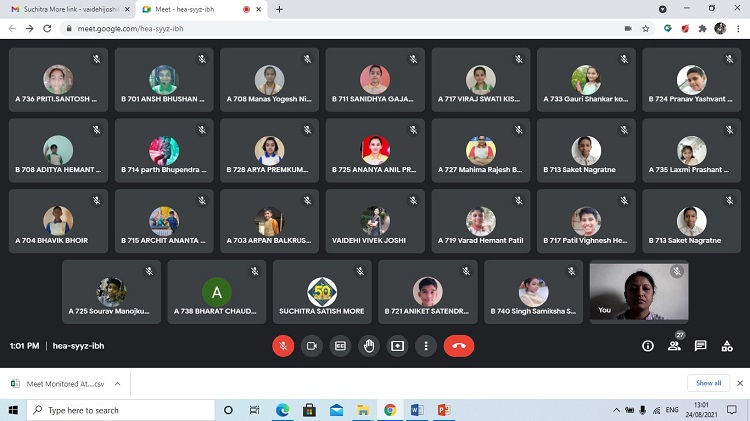Click the Present now screen share icon
Screen dimensions: 750x421
pos(398,346)
